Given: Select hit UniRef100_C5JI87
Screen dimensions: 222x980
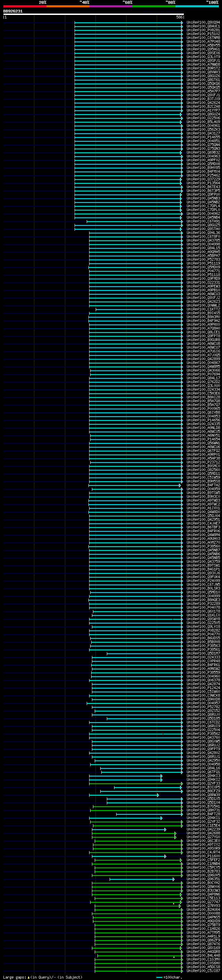Looking at the screenshot, I should click(203, 971).
